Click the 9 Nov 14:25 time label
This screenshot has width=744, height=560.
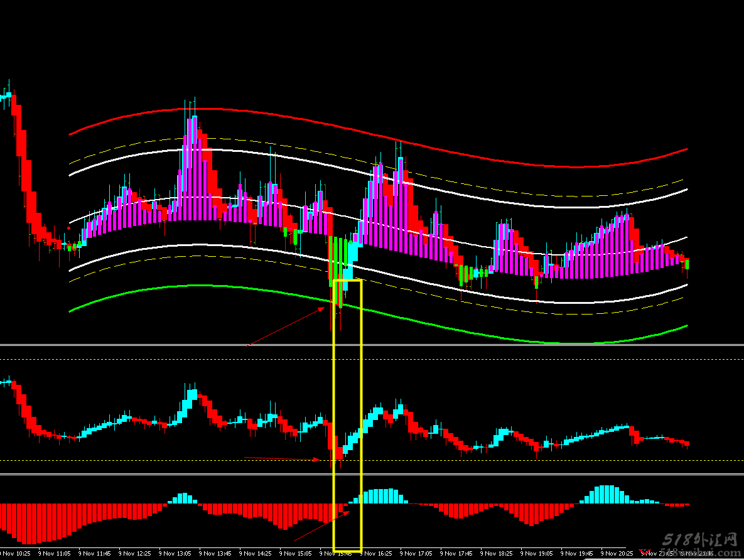pos(256,554)
